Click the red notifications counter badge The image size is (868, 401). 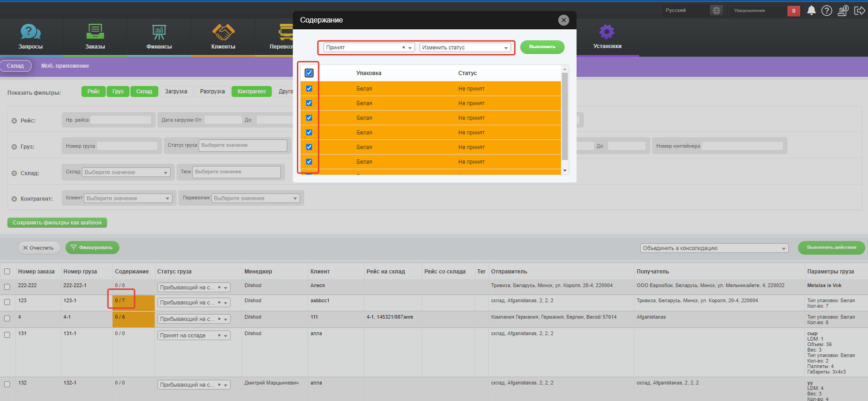(794, 10)
